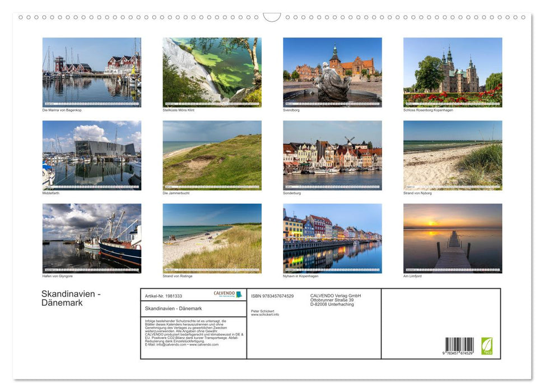View Schloss Rosenborg Kopenhagen picture
Image resolution: width=544 pixels, height=392 pixels.
point(453,72)
